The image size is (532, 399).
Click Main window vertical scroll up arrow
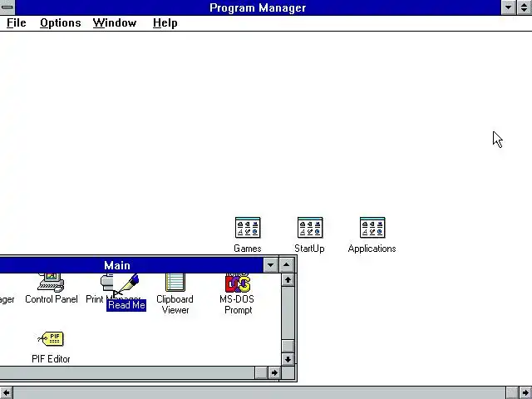[x=288, y=280]
